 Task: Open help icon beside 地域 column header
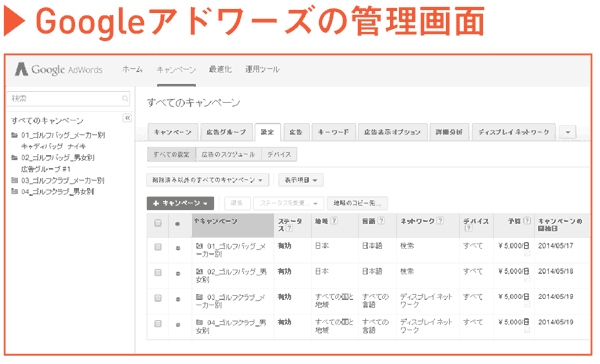point(334,221)
